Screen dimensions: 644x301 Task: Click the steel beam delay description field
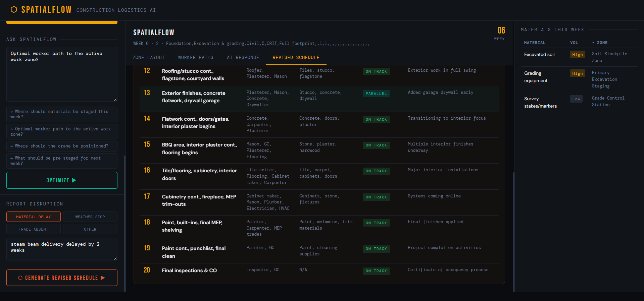coord(62,249)
